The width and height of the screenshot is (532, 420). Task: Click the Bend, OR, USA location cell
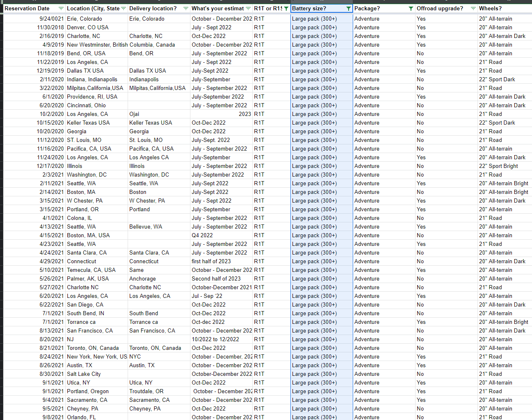coord(97,54)
